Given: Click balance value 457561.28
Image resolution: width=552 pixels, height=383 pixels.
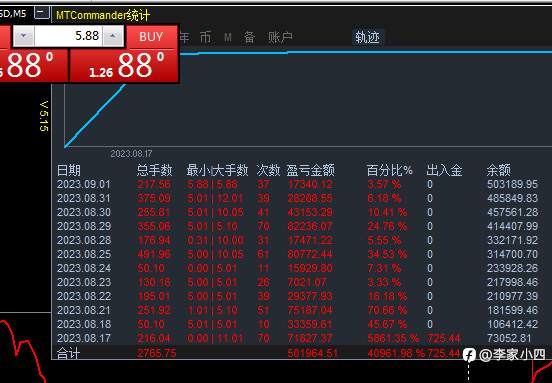Looking at the screenshot, I should tap(513, 212).
